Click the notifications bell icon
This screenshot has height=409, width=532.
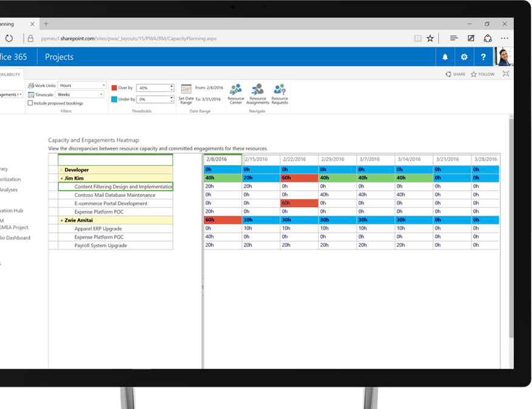pyautogui.click(x=445, y=56)
